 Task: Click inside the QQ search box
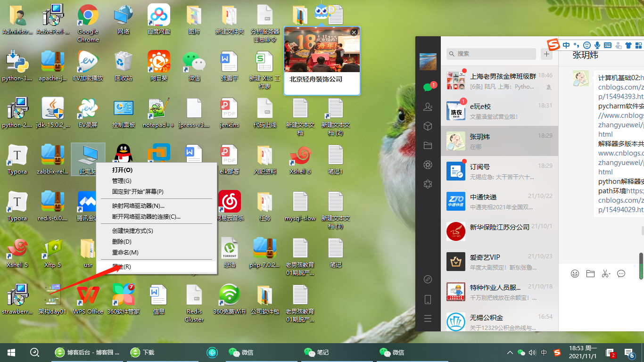click(490, 54)
